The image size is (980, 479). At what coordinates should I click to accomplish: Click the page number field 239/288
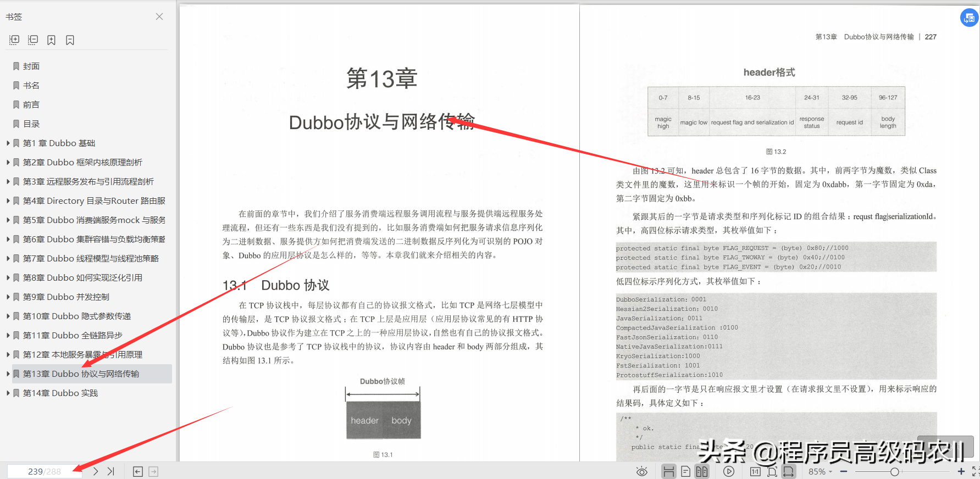point(45,471)
